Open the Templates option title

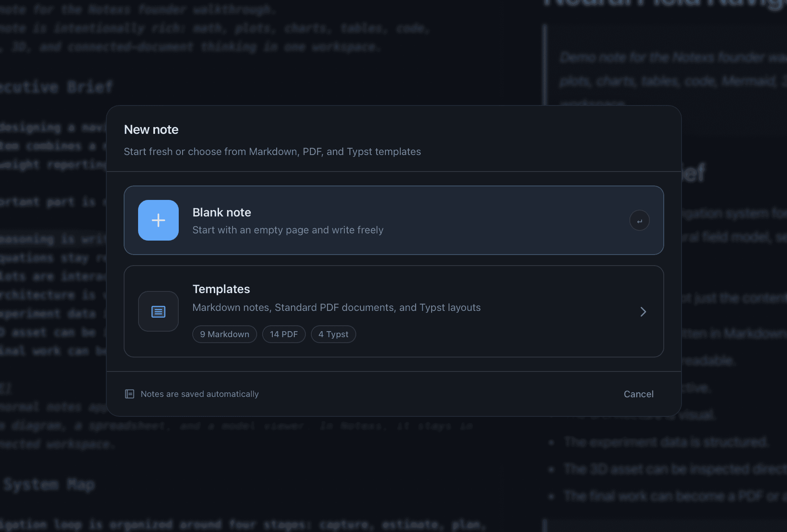tap(221, 289)
